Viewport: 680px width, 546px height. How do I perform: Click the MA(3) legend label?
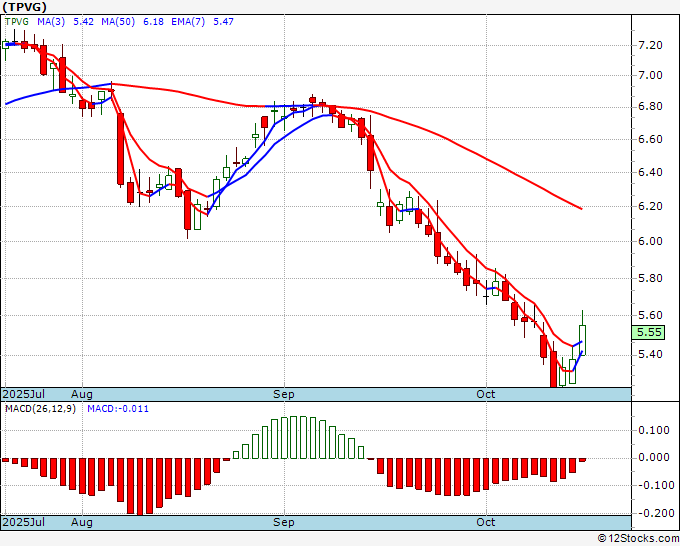[51, 22]
